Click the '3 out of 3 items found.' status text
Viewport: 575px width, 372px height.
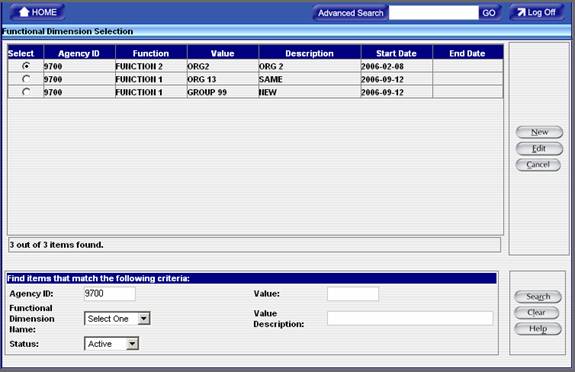coord(56,245)
